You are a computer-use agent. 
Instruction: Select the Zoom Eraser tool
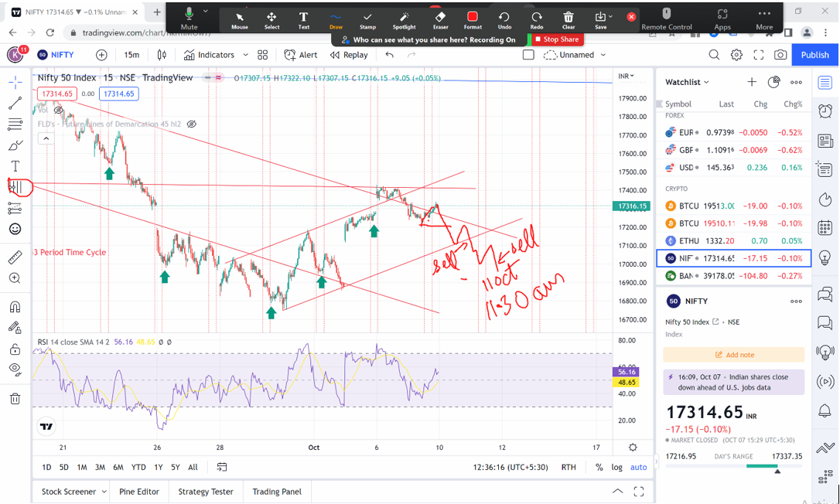click(440, 20)
